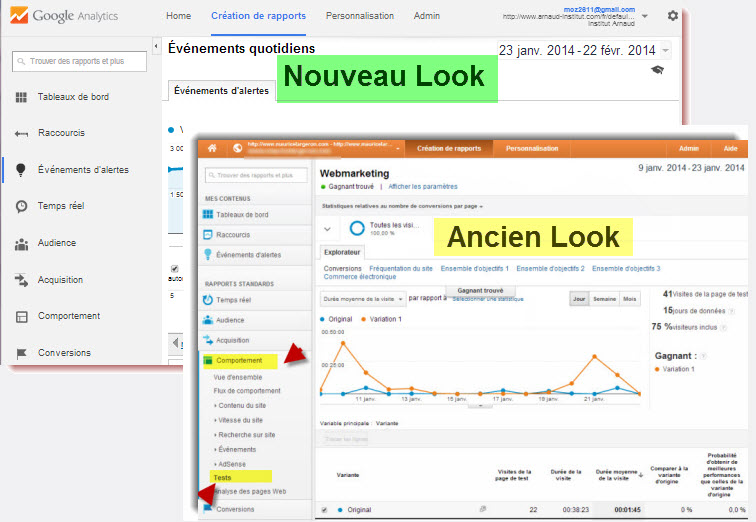This screenshot has width=756, height=522.
Task: Click Fréquentation du site link
Action: tap(401, 268)
